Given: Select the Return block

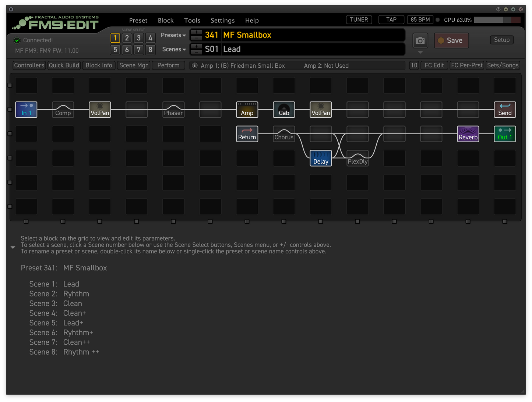Looking at the screenshot, I should (247, 134).
